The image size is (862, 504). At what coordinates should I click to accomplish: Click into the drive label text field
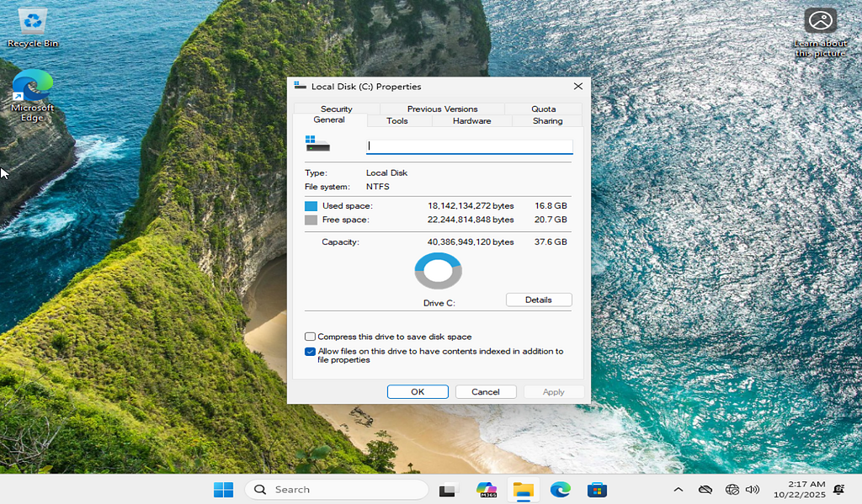[x=469, y=146]
